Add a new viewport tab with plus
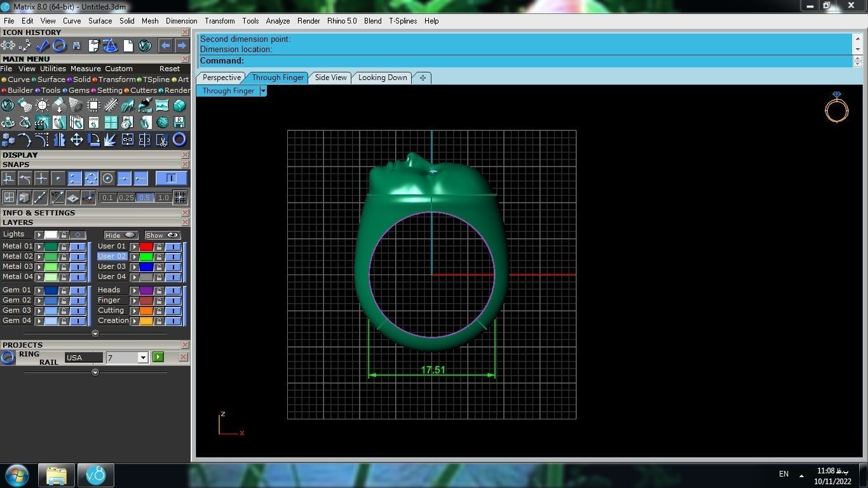 point(423,78)
